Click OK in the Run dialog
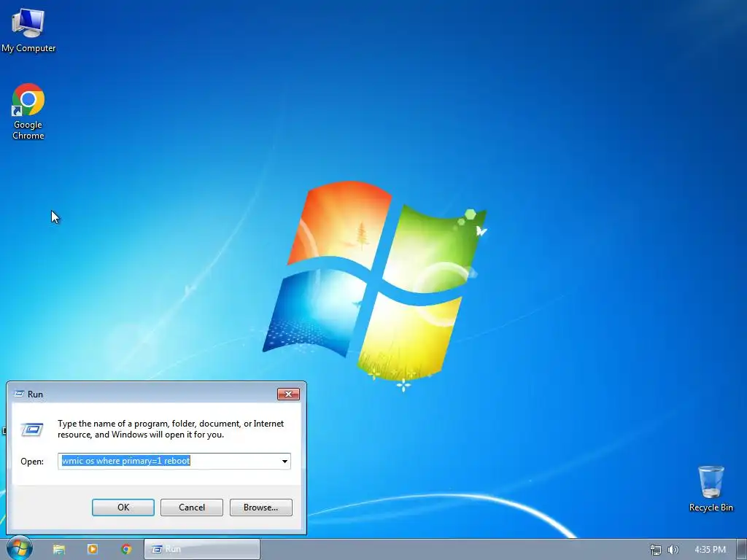Image resolution: width=747 pixels, height=560 pixels. (123, 507)
